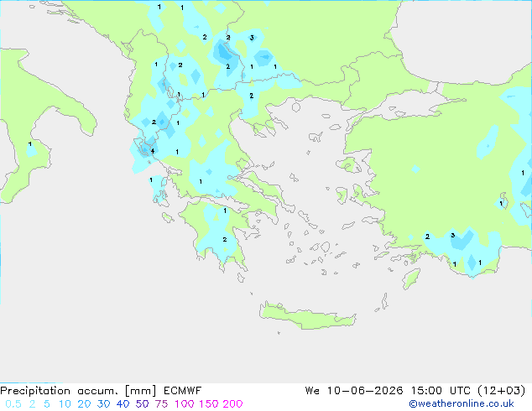Click the 200 mm legend value
Screen dimensions: 532x411
tap(232, 404)
